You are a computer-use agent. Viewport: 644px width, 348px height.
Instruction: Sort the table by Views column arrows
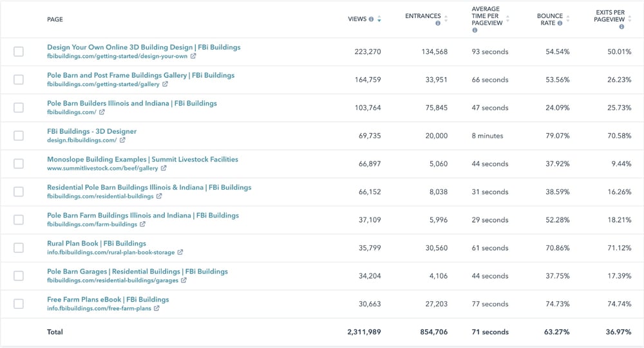tap(379, 19)
